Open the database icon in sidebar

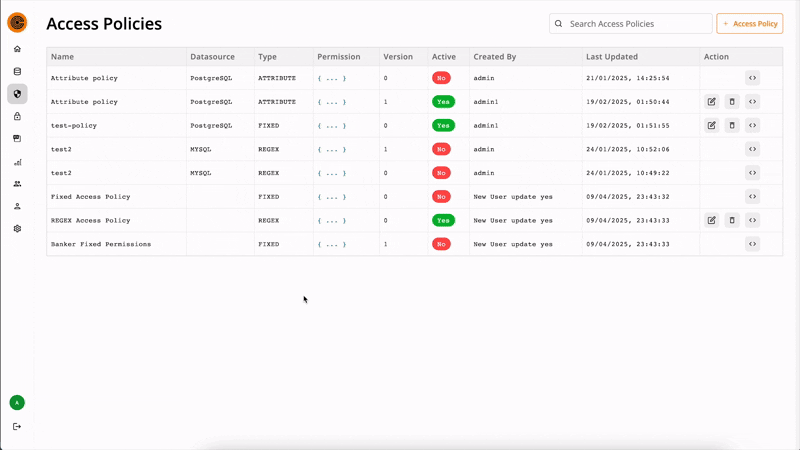pyautogui.click(x=17, y=71)
